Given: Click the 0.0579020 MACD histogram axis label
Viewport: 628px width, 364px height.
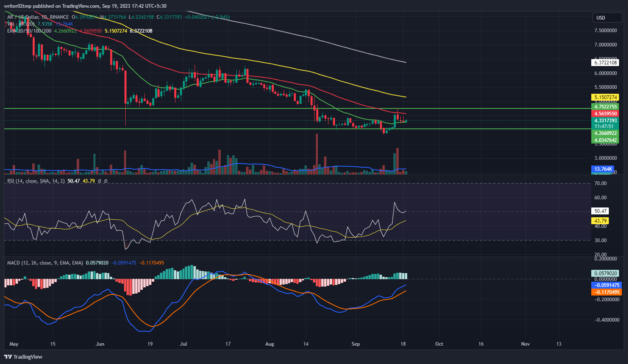Looking at the screenshot, I should point(606,274).
